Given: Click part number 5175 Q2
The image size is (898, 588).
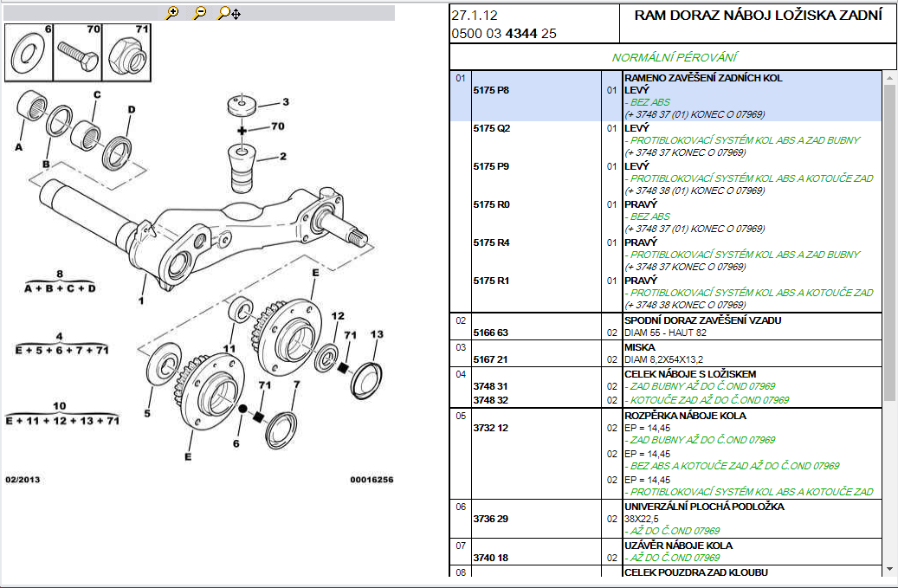Looking at the screenshot, I should [491, 128].
